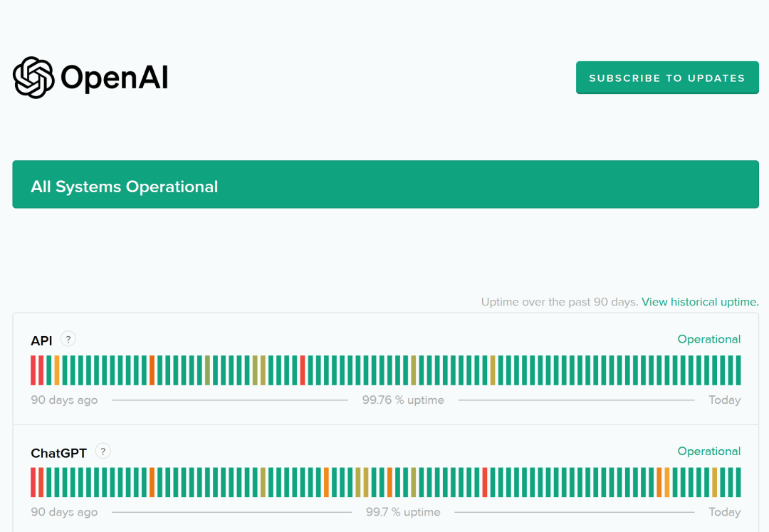Click API '90 days ago' label
The height and width of the screenshot is (532, 769).
(x=64, y=400)
